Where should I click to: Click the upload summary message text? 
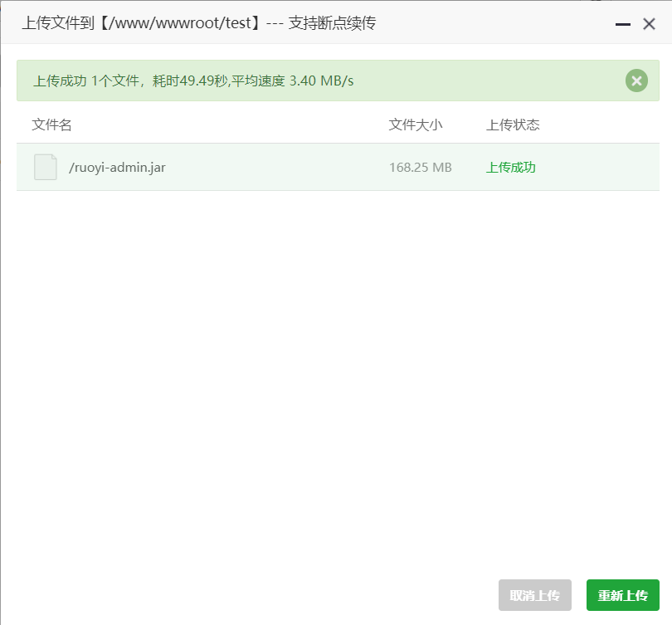tap(193, 81)
